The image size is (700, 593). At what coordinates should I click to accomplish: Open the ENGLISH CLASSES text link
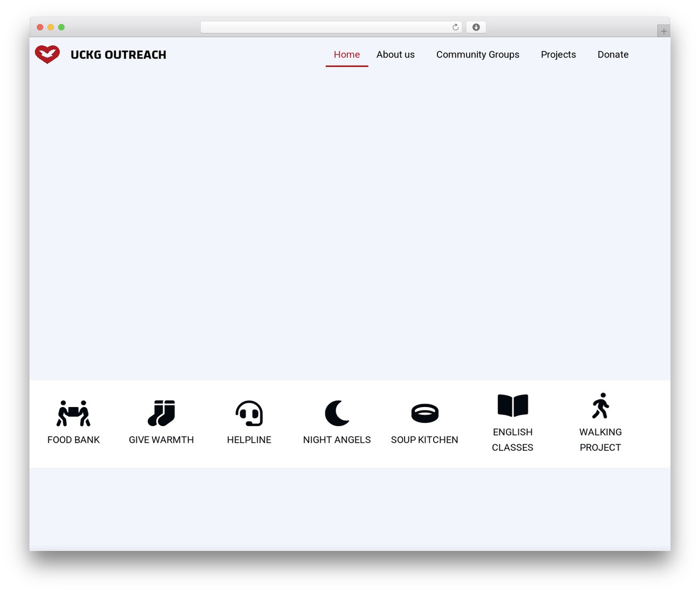[x=513, y=440]
